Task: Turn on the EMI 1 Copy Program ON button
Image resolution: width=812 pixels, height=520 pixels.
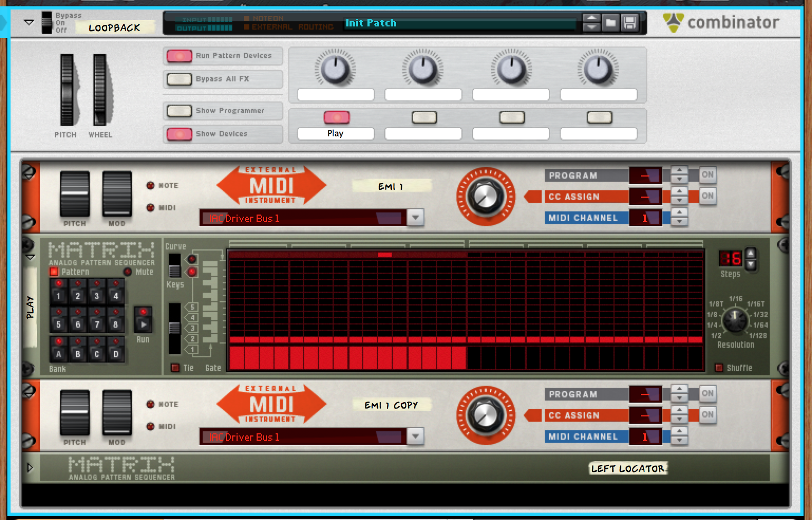Action: (x=707, y=393)
